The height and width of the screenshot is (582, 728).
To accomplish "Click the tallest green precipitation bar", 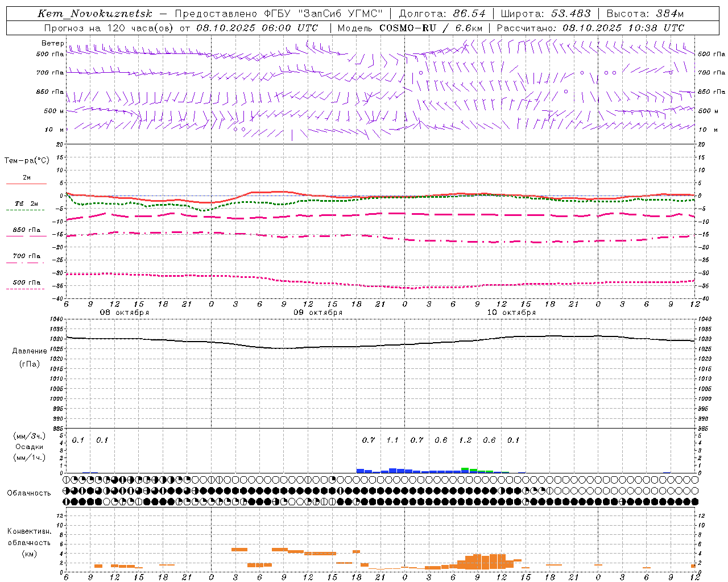I will [465, 469].
